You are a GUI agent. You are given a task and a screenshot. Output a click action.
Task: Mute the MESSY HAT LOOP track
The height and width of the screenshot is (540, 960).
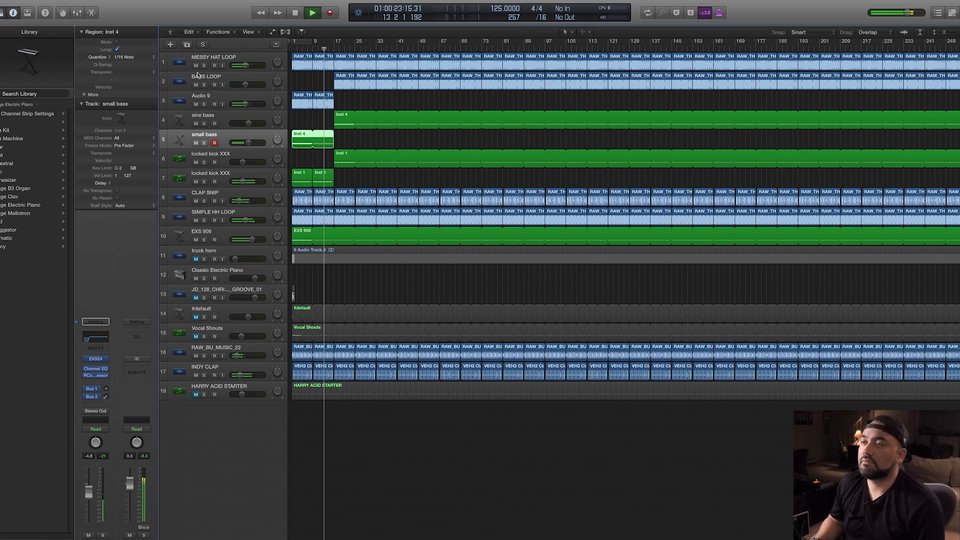[x=196, y=66]
